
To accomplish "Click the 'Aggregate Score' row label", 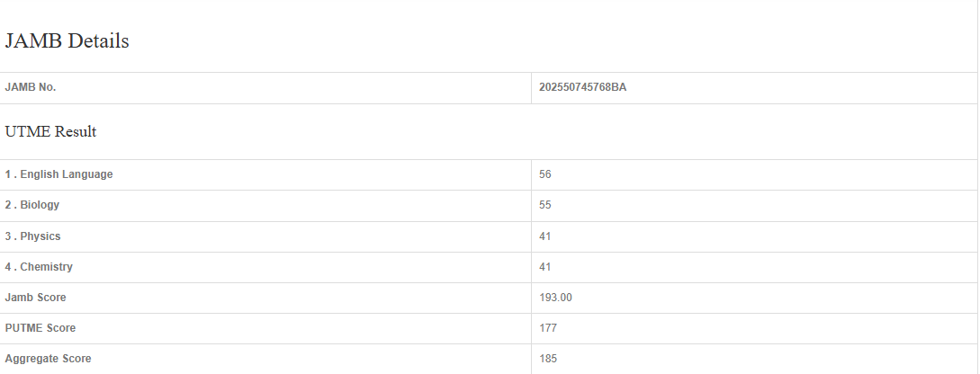I will pyautogui.click(x=48, y=359).
